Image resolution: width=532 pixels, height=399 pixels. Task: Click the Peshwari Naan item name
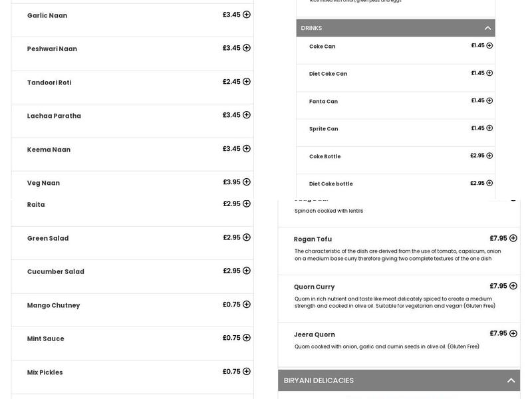pos(52,49)
